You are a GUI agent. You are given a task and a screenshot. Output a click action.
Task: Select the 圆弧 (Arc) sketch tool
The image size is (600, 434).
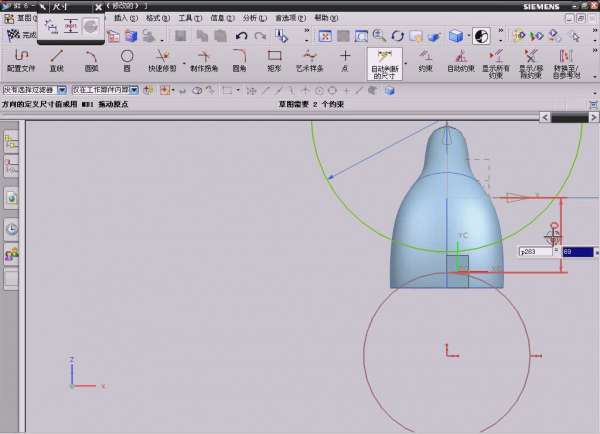point(91,59)
